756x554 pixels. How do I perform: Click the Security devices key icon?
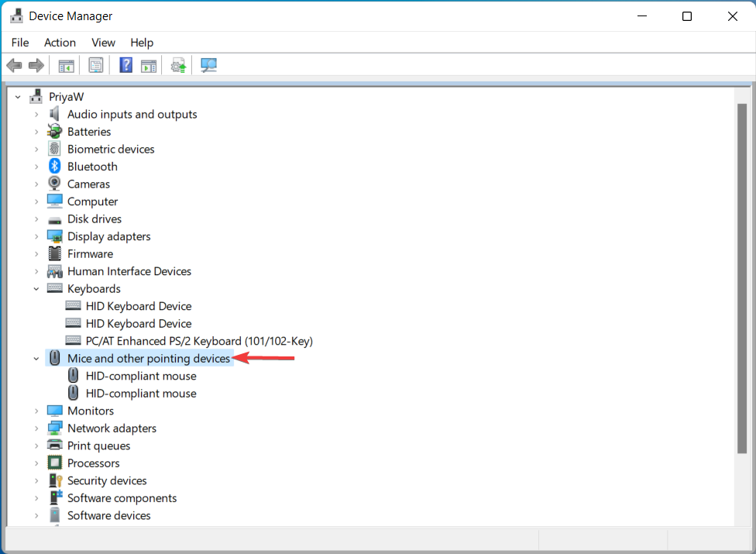point(56,480)
